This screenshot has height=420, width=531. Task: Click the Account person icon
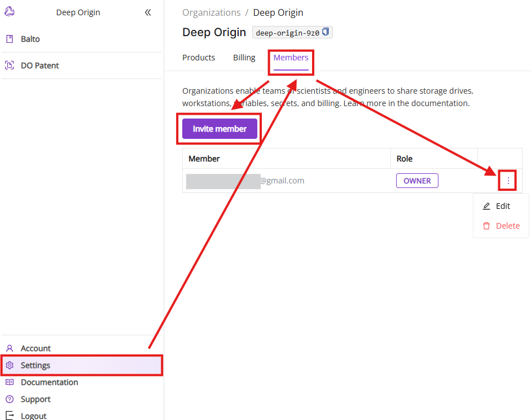coord(9,348)
